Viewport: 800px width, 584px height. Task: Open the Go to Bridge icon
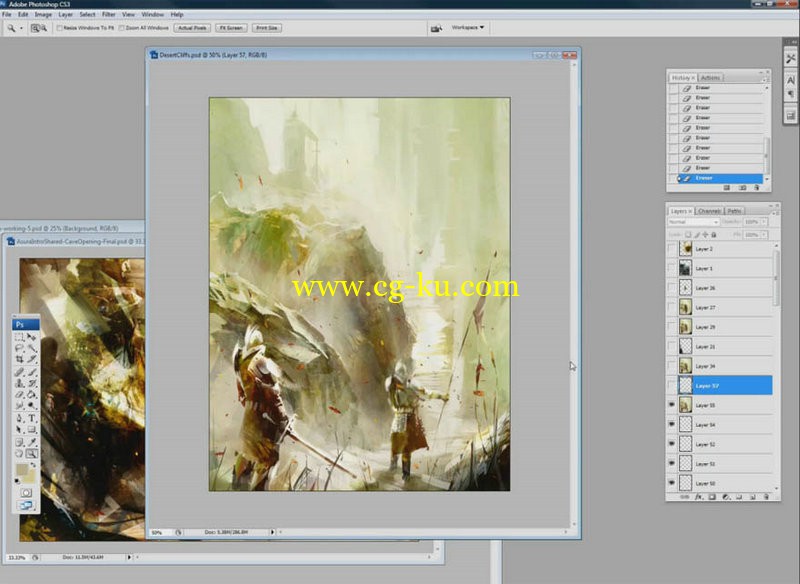coord(436,29)
